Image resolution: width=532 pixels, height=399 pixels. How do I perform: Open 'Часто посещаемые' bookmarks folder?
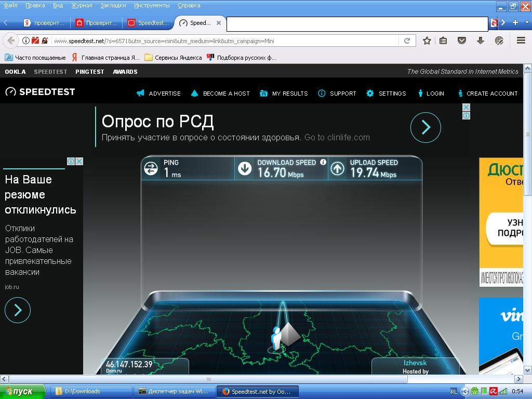tap(35, 58)
